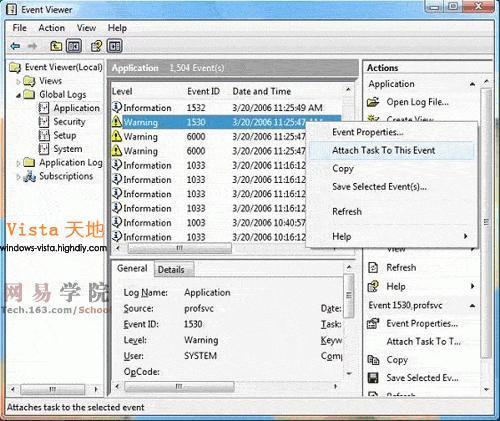This screenshot has height=421, width=500.
Task: Click the Back arrow toolbar icon
Action: 15,46
